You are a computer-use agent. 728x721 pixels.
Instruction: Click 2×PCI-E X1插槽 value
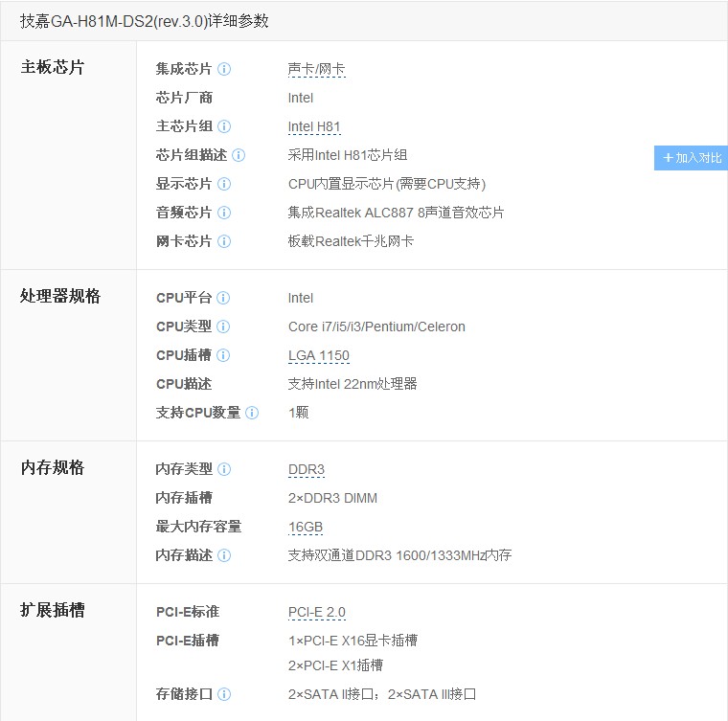pyautogui.click(x=335, y=665)
